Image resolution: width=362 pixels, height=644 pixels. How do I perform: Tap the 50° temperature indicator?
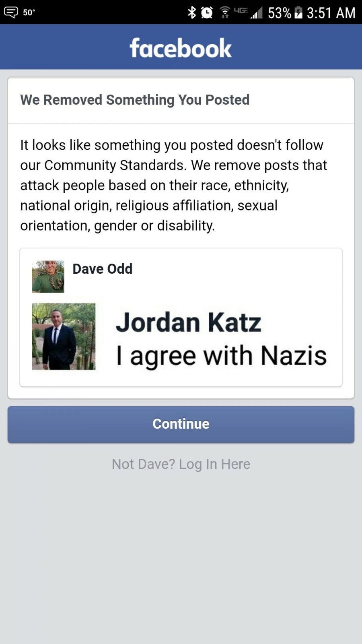click(29, 12)
